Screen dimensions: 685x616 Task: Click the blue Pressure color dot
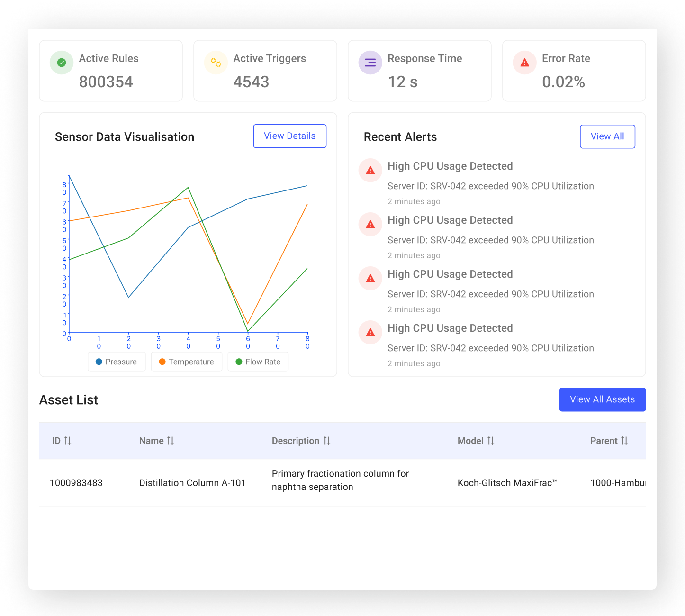99,362
